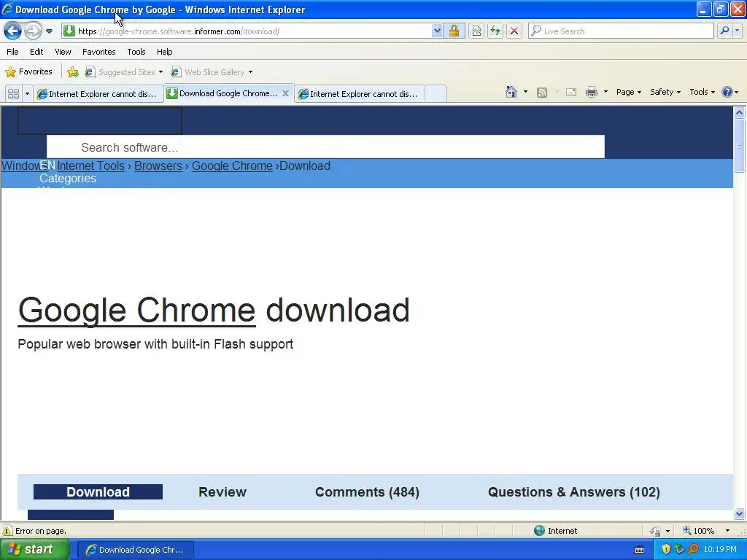Click the Forward navigation arrow
Image resolution: width=747 pixels, height=560 pixels.
click(32, 31)
